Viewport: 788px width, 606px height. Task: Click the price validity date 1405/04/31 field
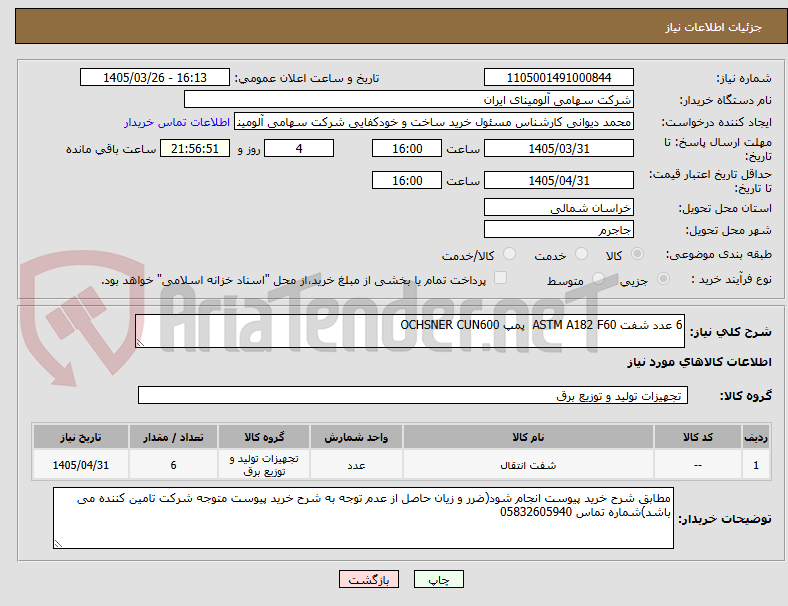[x=559, y=180]
